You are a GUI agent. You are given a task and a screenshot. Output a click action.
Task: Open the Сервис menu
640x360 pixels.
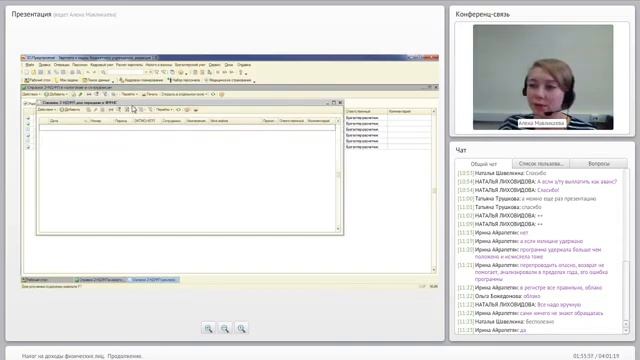215,65
